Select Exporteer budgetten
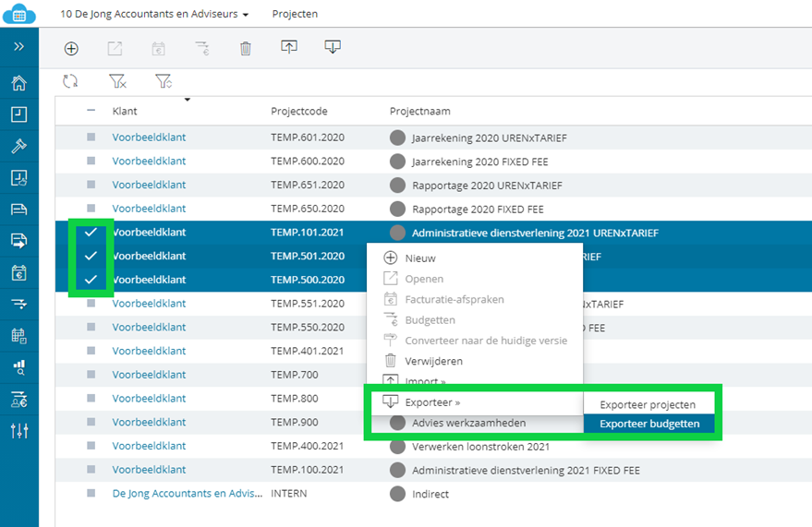 tap(649, 424)
